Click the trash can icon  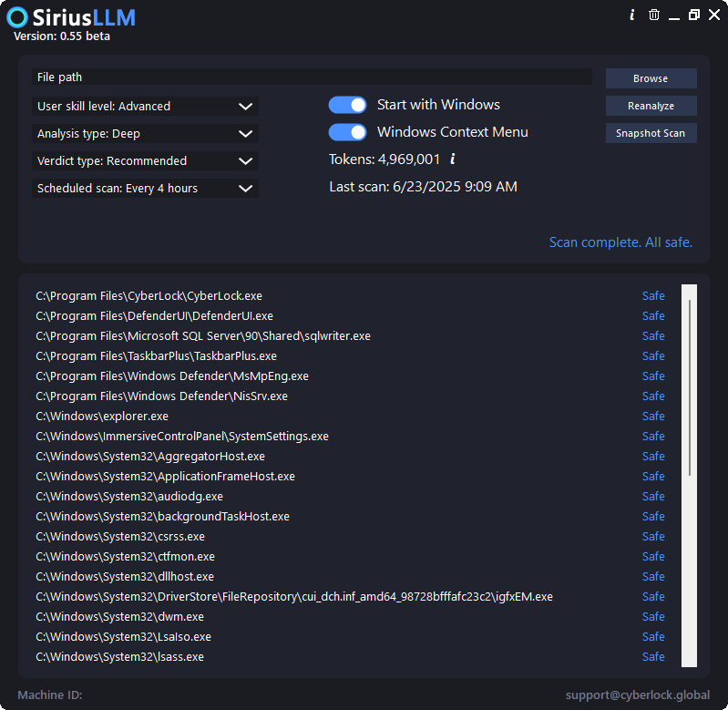tap(653, 15)
